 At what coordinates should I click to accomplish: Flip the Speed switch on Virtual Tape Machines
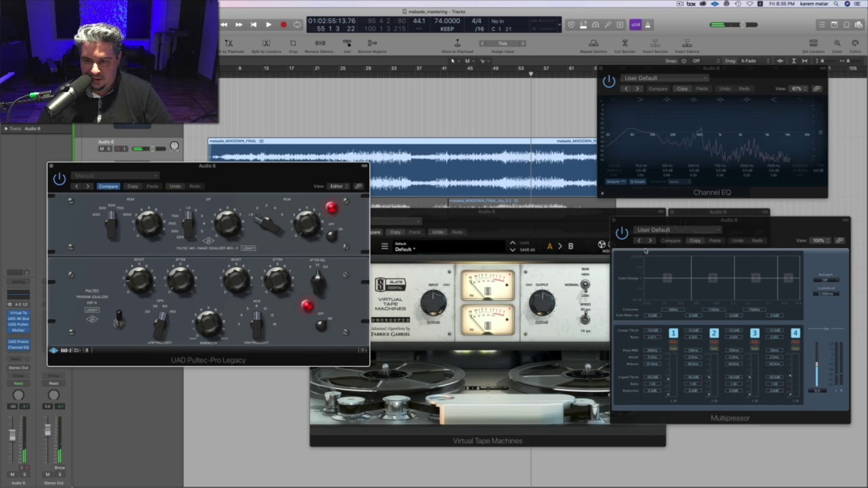coord(585,319)
